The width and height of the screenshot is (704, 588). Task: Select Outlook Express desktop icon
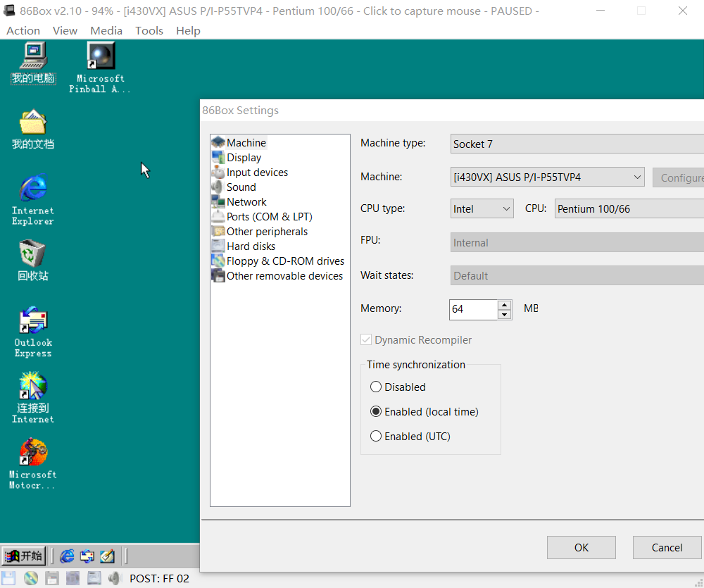click(33, 332)
